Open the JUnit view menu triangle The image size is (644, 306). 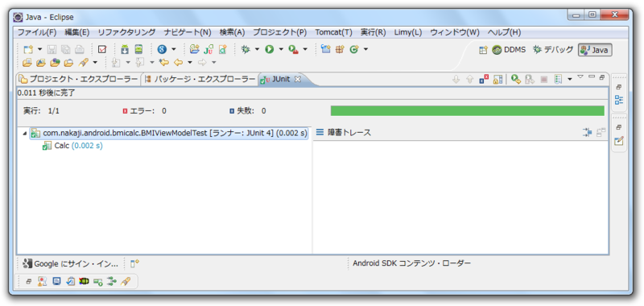(x=580, y=76)
